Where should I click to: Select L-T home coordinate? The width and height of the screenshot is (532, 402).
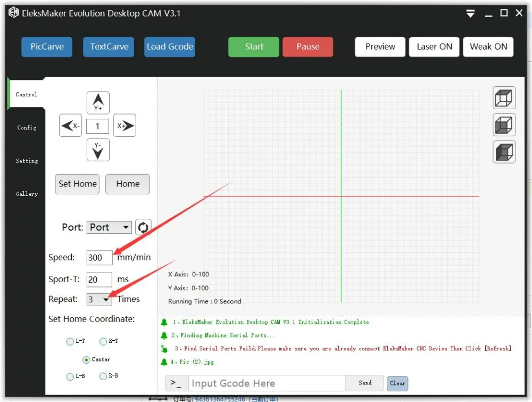pyautogui.click(x=70, y=341)
